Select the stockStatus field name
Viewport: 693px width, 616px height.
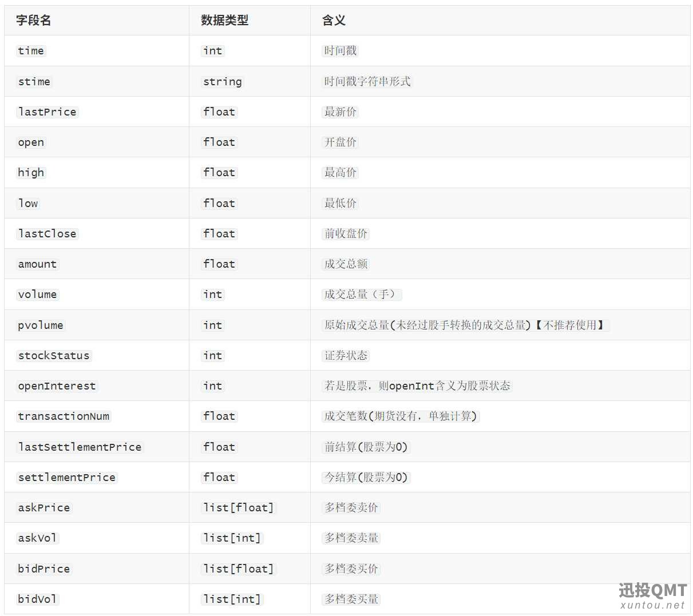click(x=54, y=356)
